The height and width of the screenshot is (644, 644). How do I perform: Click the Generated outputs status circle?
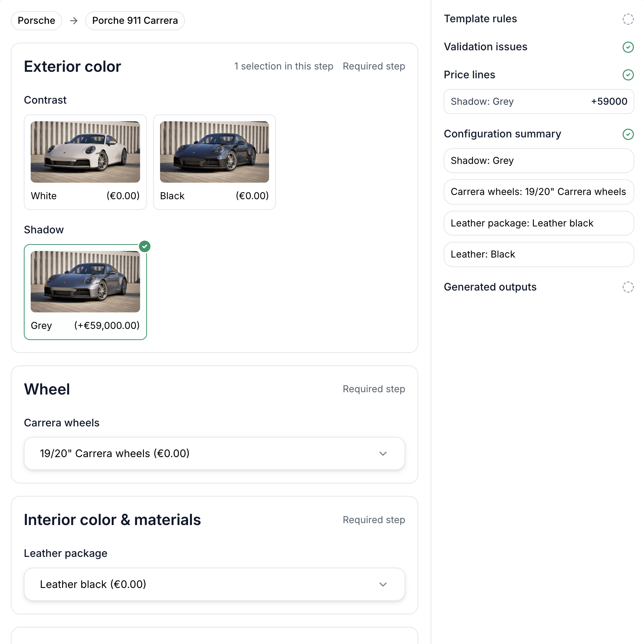(628, 287)
